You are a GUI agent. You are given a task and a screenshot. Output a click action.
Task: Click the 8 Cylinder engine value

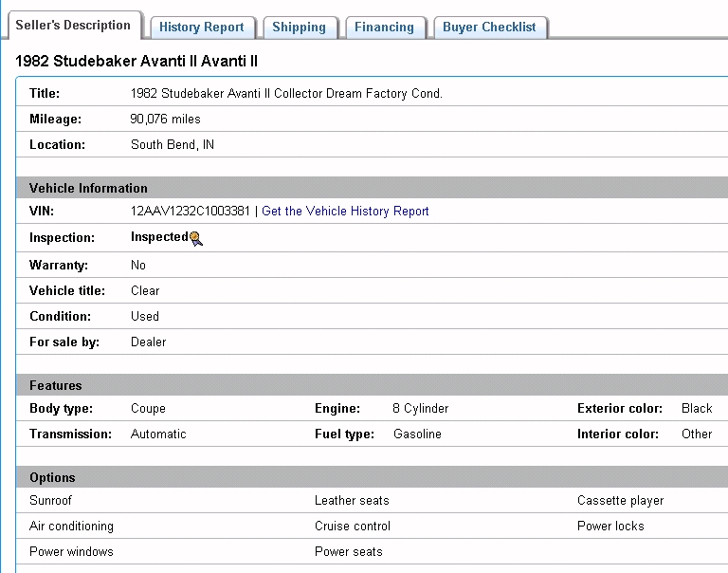420,409
